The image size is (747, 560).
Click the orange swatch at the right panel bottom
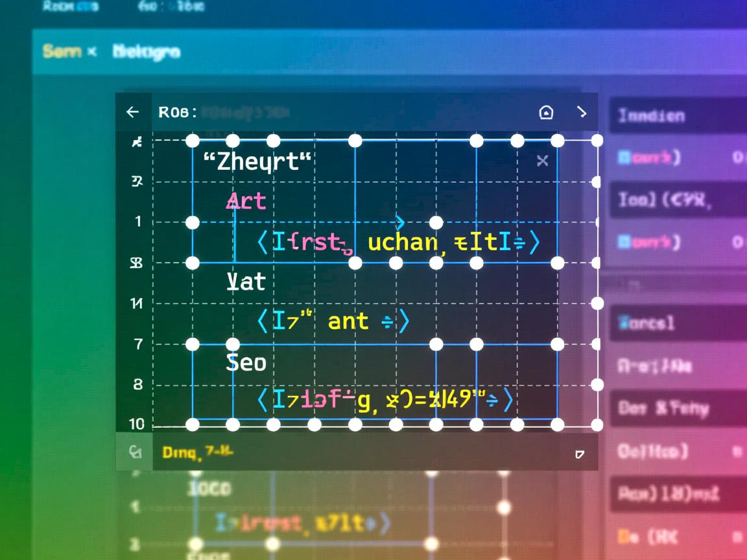click(624, 537)
